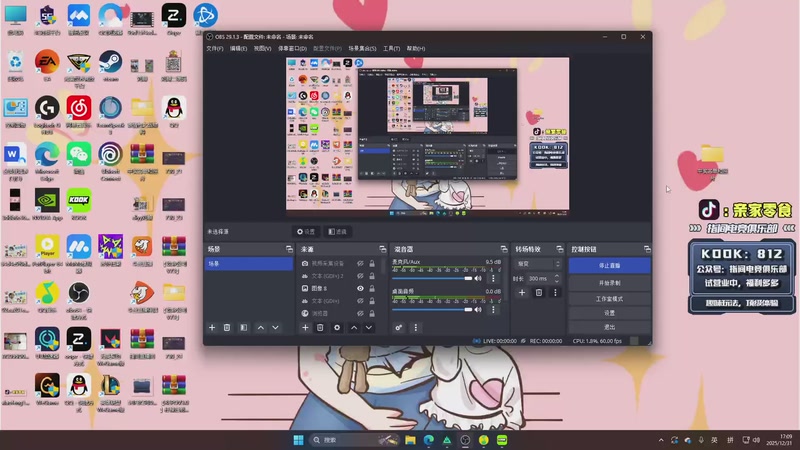Select the 场景 item in scenes list

248,264
